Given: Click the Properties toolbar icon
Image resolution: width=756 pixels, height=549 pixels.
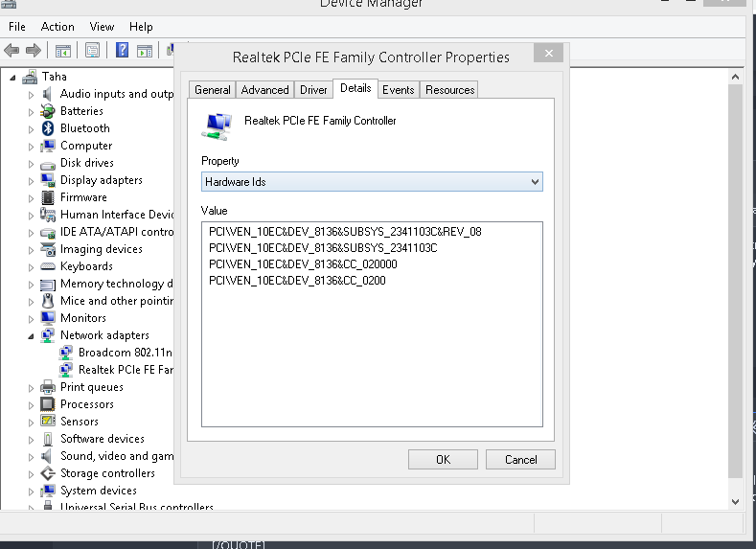Looking at the screenshot, I should 92,51.
